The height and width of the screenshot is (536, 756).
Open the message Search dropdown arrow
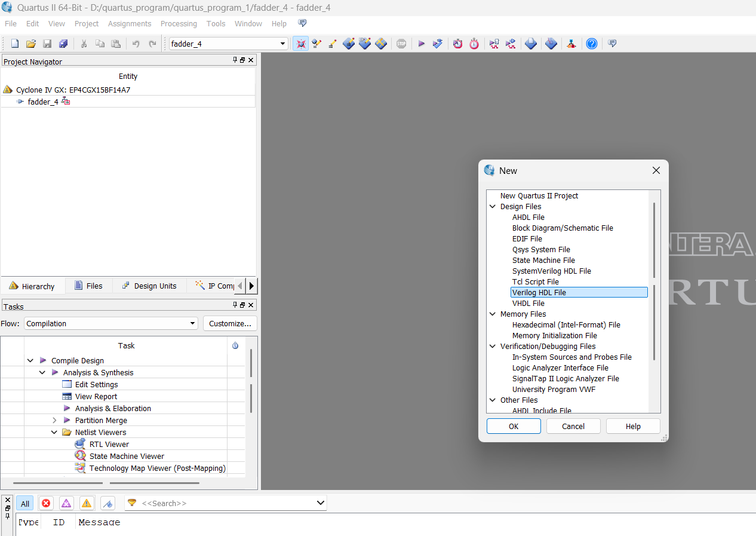click(321, 503)
